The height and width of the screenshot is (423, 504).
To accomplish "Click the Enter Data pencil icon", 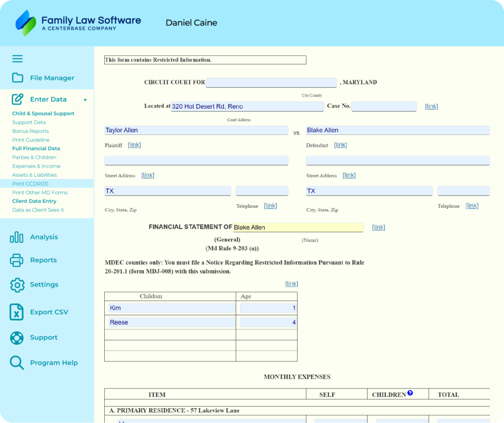I will pyautogui.click(x=18, y=99).
